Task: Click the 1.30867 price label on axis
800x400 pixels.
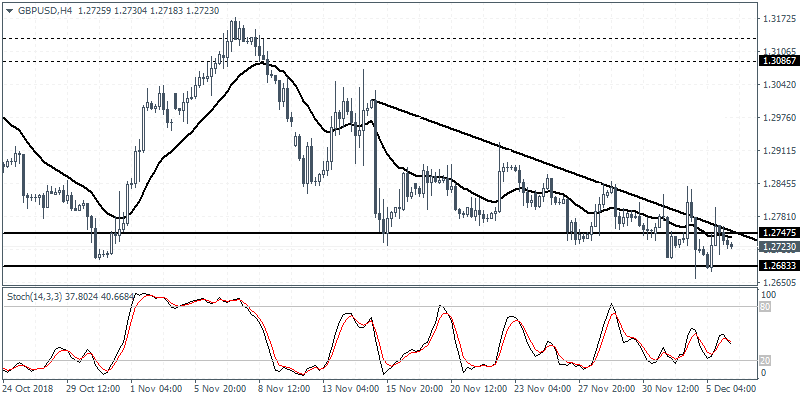Action: pyautogui.click(x=778, y=61)
